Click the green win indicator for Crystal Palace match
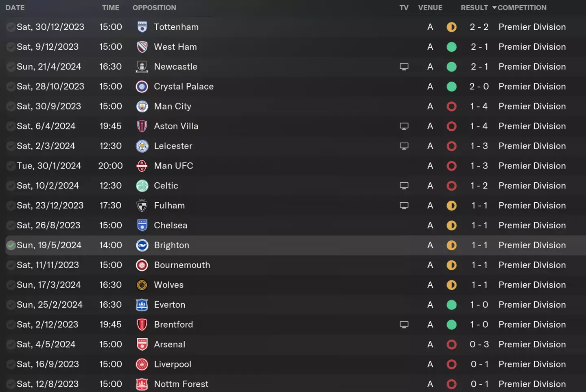 click(x=451, y=87)
